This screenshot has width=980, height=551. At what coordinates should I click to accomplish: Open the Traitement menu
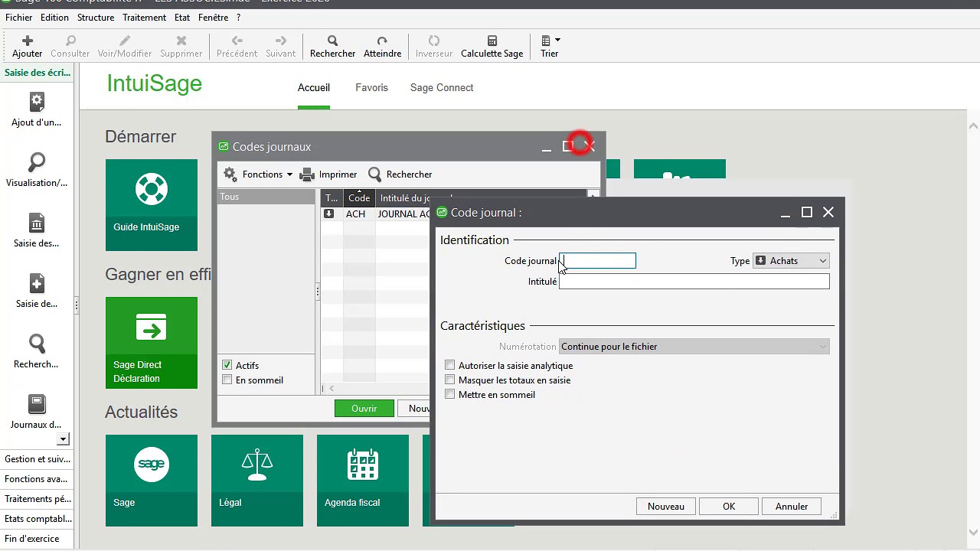point(144,18)
